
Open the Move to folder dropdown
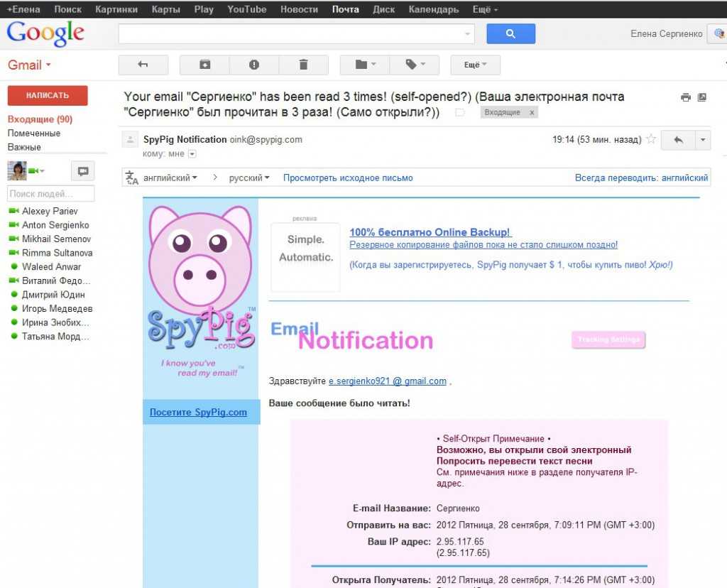pyautogui.click(x=365, y=65)
